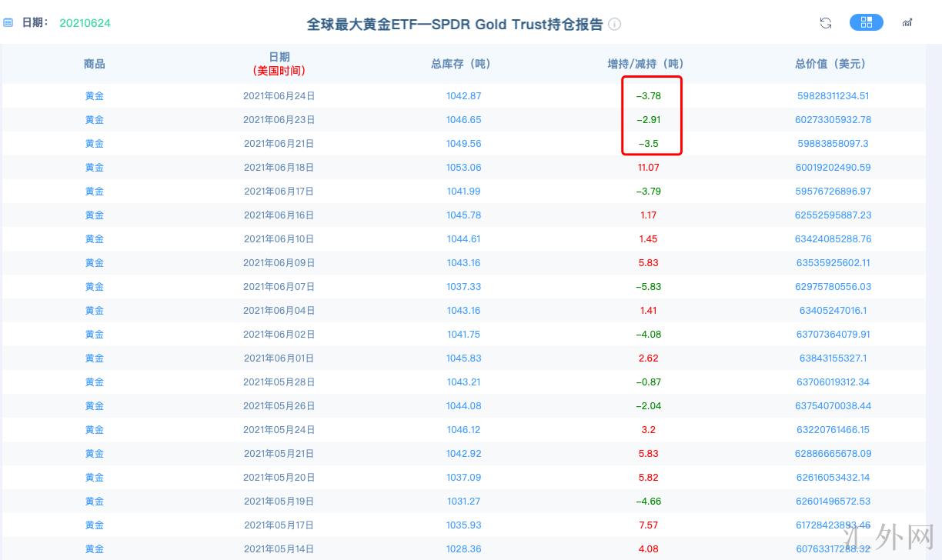Select change value 7.57
942x560 pixels.
click(x=648, y=525)
